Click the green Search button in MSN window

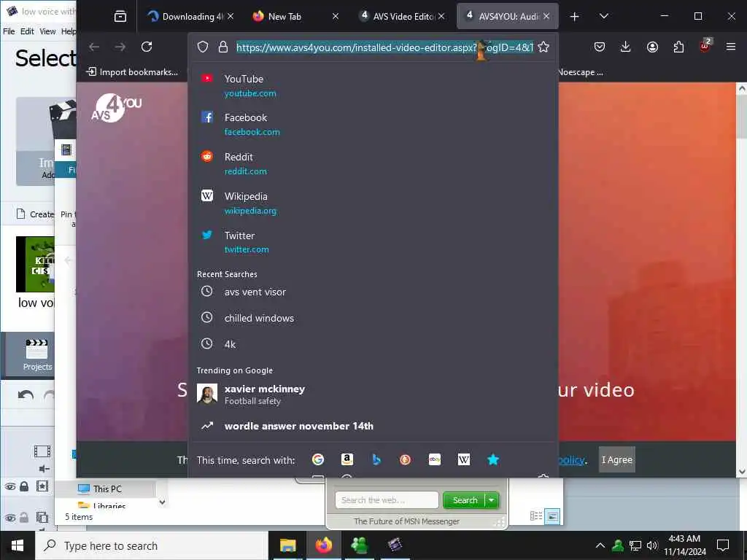465,500
